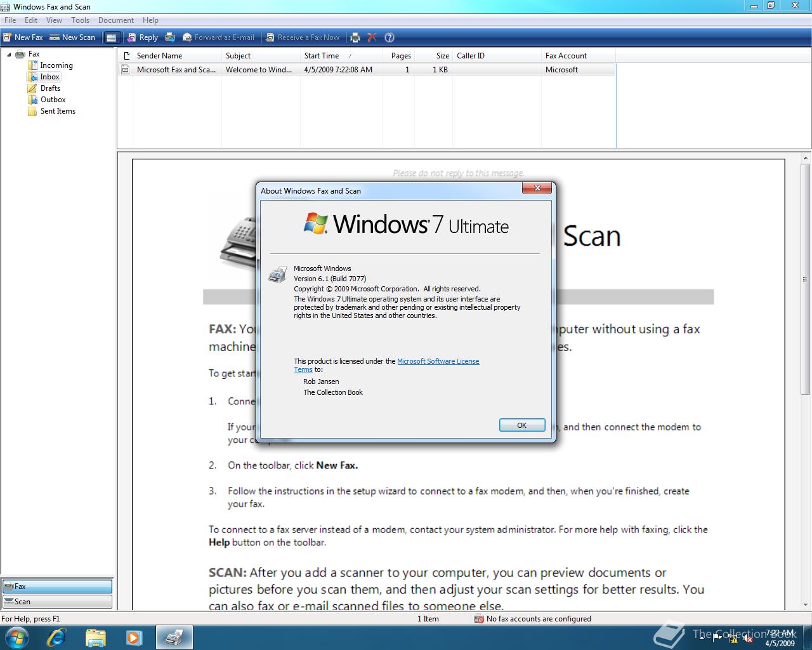Viewport: 812px width, 650px height.
Task: Click the Size column header
Action: click(433, 56)
